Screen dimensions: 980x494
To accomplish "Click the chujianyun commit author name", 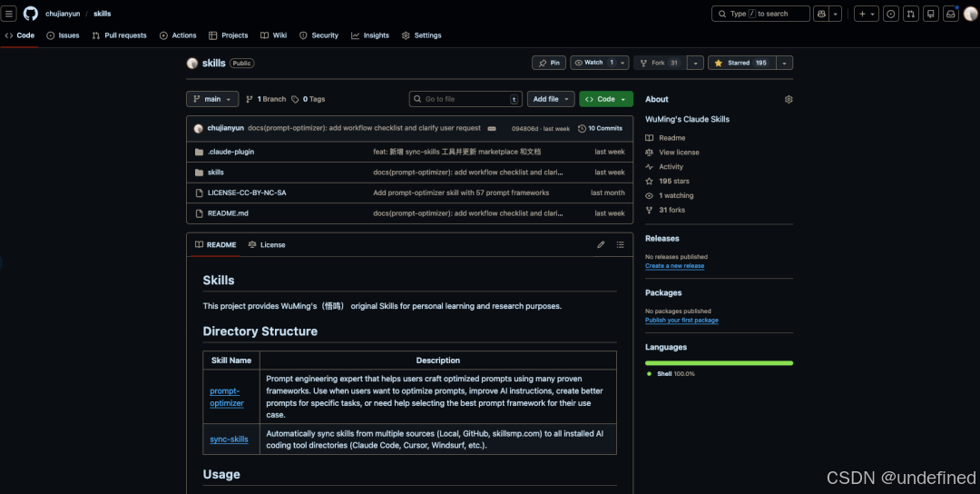I will click(x=226, y=128).
